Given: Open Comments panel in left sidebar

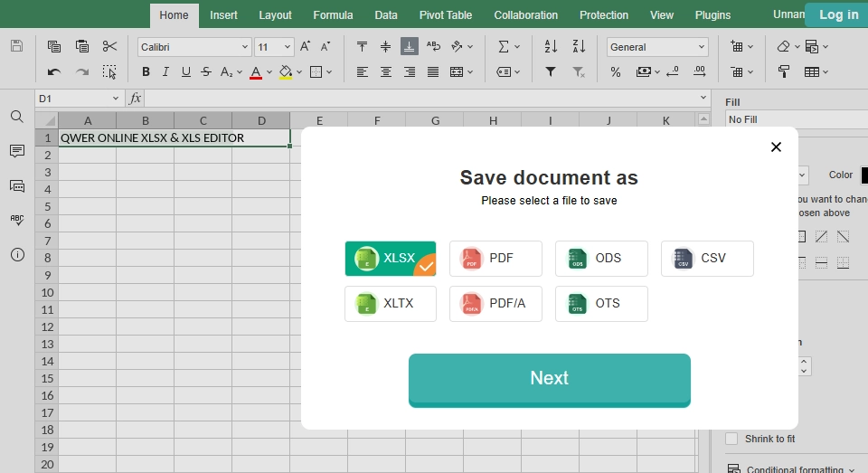Looking at the screenshot, I should tap(17, 151).
